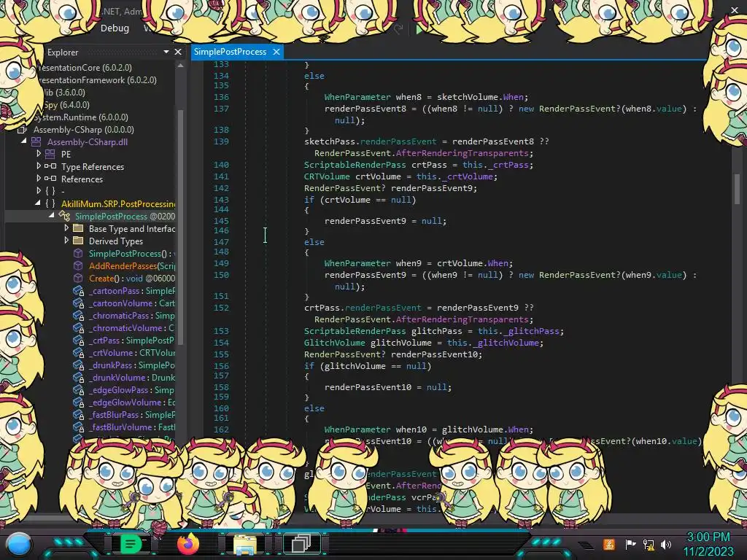Click the _fastBlurVolume field icon
This screenshot has height=560, width=747.
click(78, 427)
